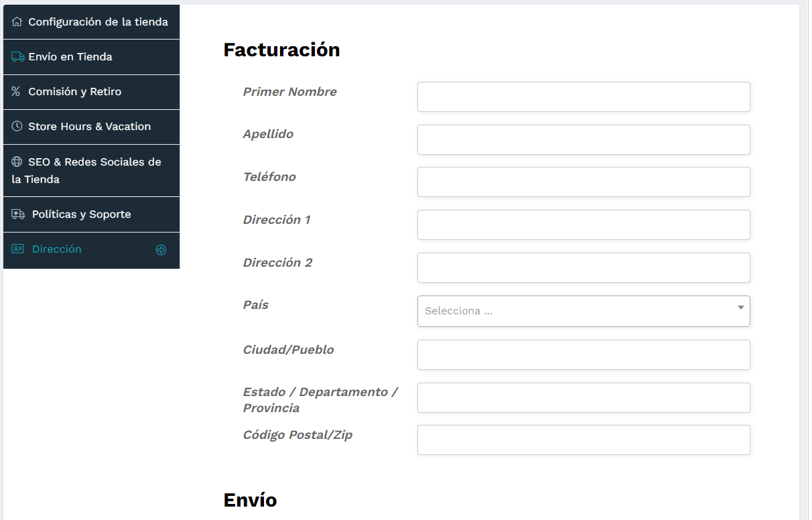The image size is (812, 520).
Task: Click the circular arrow icon on the Dirección entry
Action: (161, 249)
